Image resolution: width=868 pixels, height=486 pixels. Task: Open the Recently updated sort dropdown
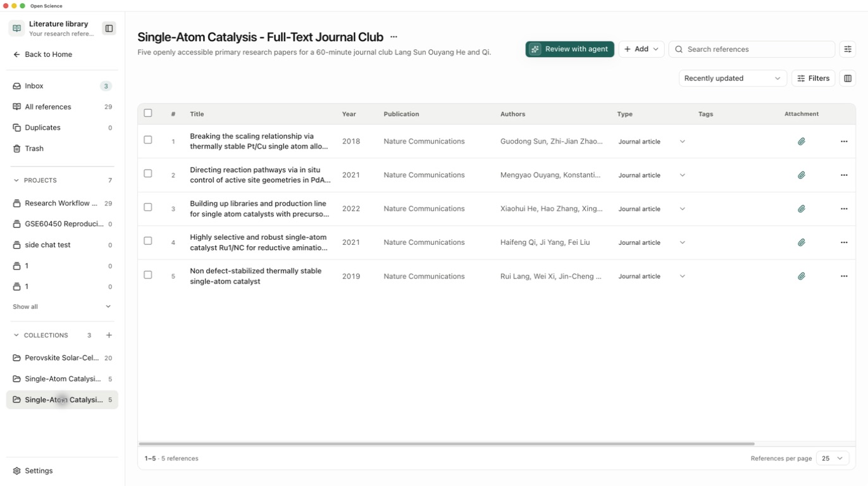(733, 78)
